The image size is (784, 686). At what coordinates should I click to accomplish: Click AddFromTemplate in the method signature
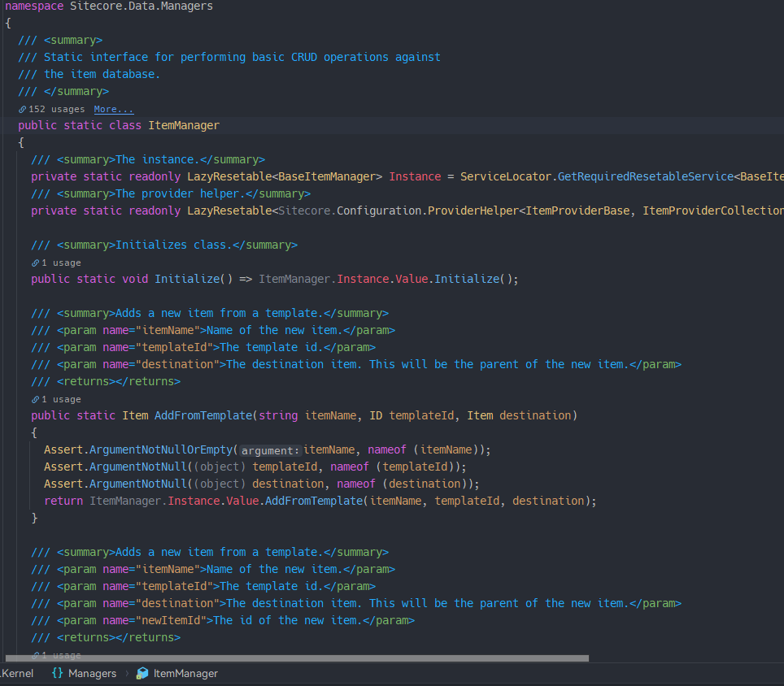pyautogui.click(x=203, y=415)
